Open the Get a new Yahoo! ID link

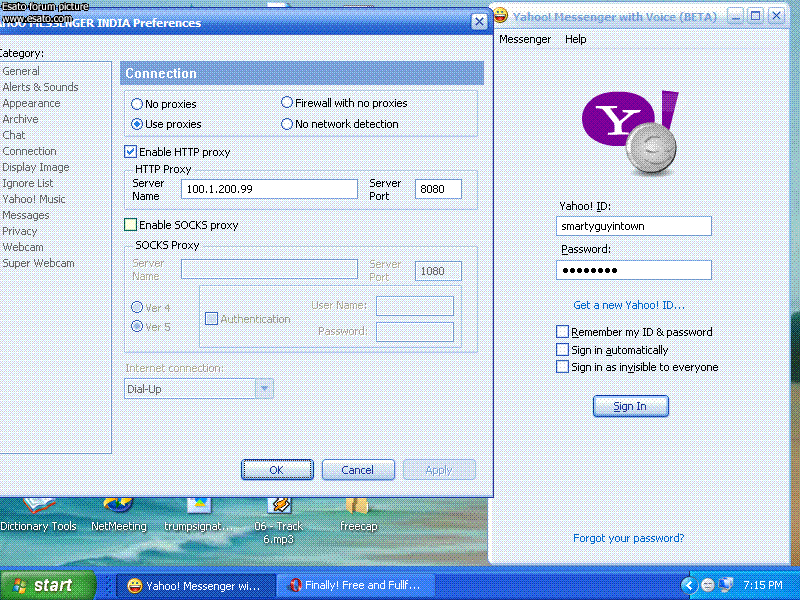[x=629, y=305]
